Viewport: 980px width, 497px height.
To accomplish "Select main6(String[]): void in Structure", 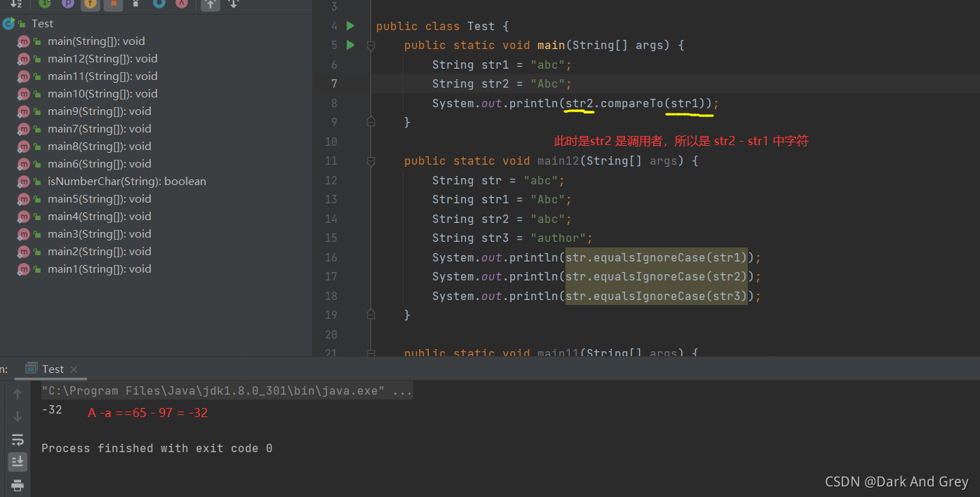I will [x=100, y=164].
